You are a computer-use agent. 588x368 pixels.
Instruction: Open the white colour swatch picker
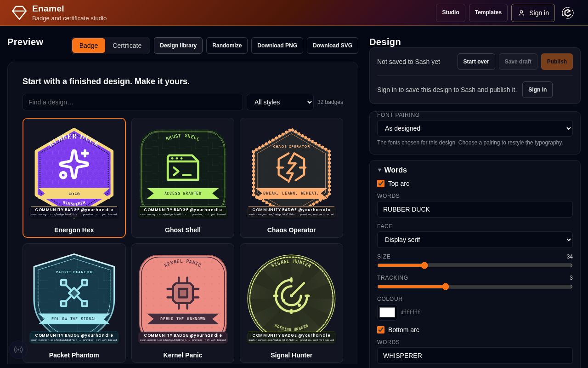pyautogui.click(x=387, y=312)
